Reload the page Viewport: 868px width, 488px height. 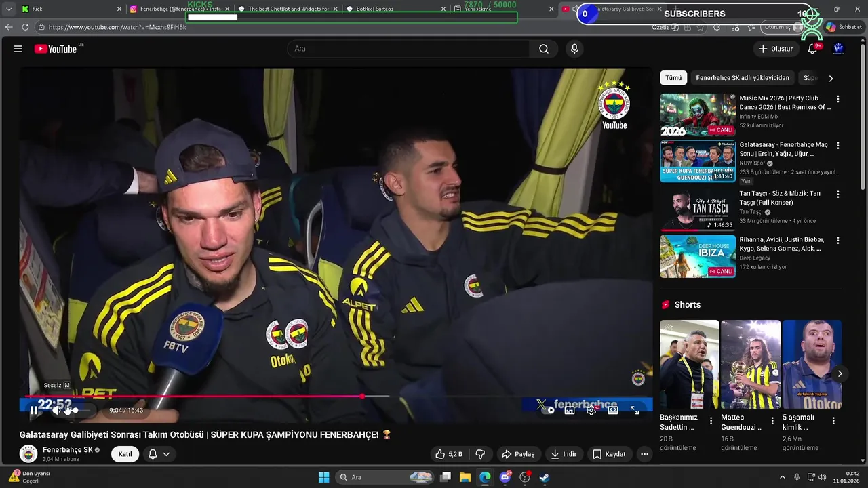[x=25, y=27]
